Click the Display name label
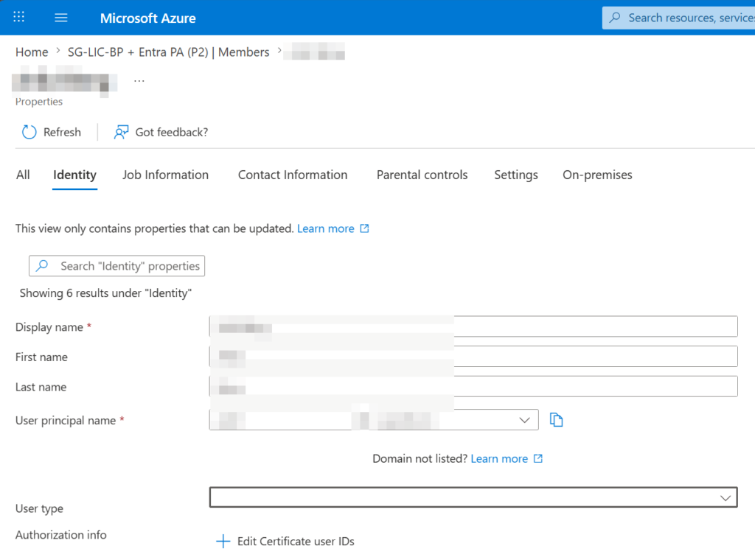The width and height of the screenshot is (755, 560). point(49,327)
